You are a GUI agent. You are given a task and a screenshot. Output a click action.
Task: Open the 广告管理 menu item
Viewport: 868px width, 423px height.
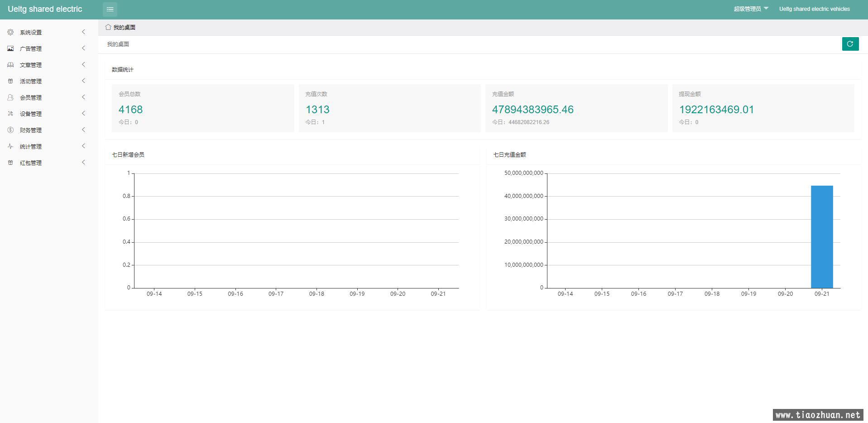pos(49,48)
